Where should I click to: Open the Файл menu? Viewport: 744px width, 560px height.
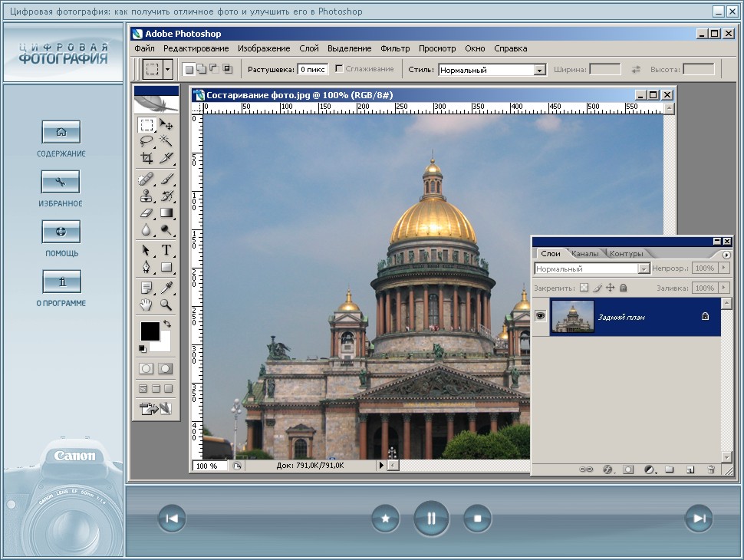click(144, 48)
